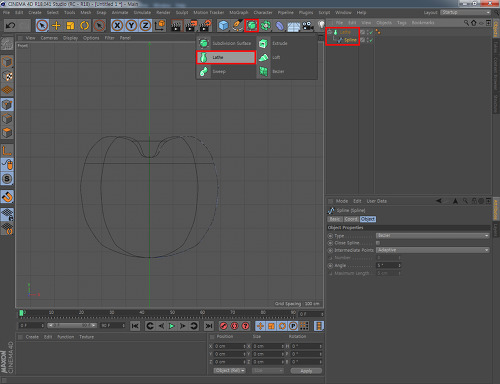Open the Sculpt menu
This screenshot has height=384, width=500.
tap(182, 12)
